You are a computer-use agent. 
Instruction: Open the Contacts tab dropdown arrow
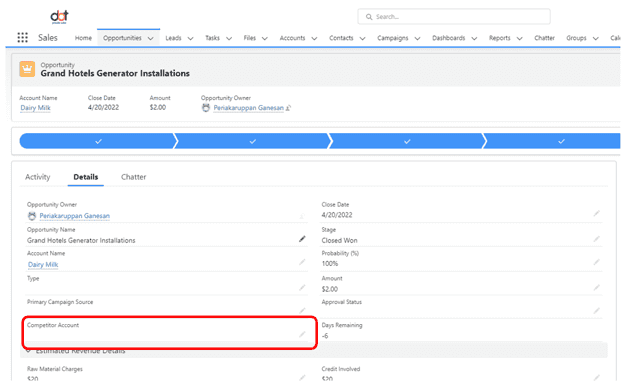click(x=362, y=39)
